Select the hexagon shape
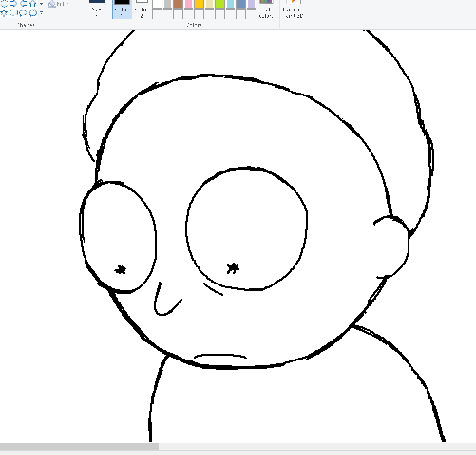Screen dimensions: 476x455 (4, 3)
